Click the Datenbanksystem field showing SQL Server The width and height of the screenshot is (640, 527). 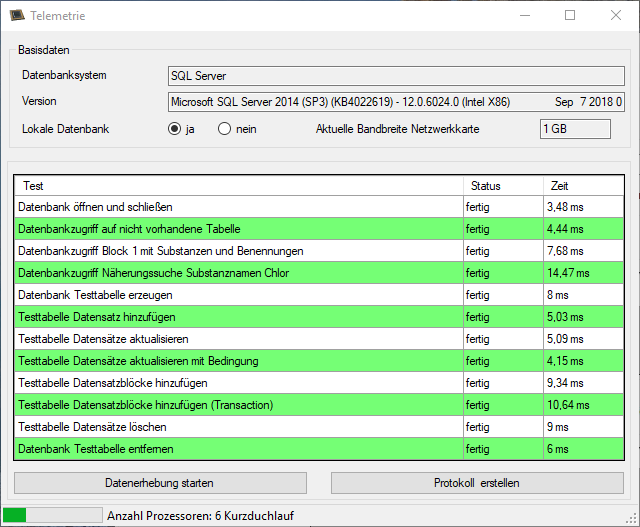[x=396, y=76]
